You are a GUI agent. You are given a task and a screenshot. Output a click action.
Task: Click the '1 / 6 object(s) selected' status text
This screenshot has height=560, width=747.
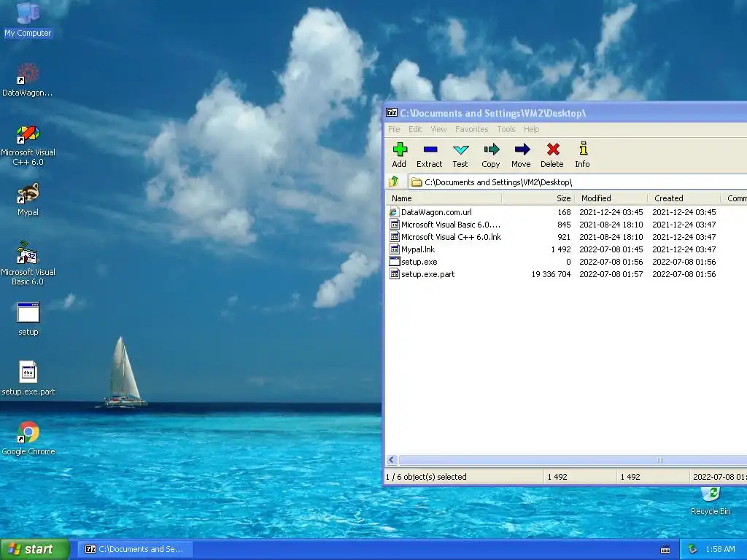click(x=426, y=477)
